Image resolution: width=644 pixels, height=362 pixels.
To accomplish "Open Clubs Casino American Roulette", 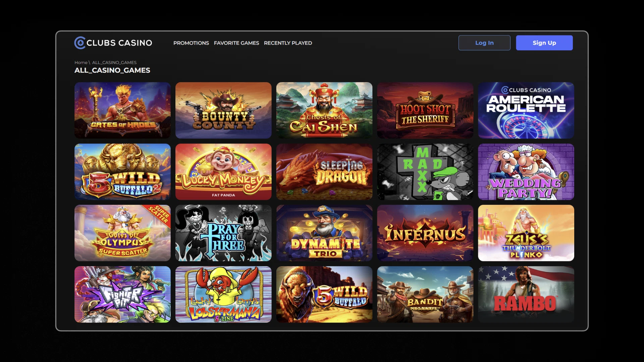I will (x=526, y=110).
